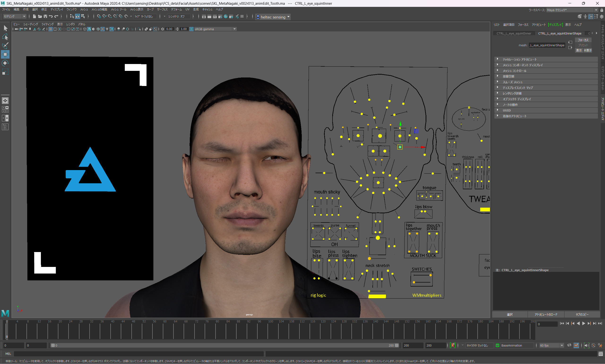
Task: Click the range slider bar handle
Action: pos(53,345)
